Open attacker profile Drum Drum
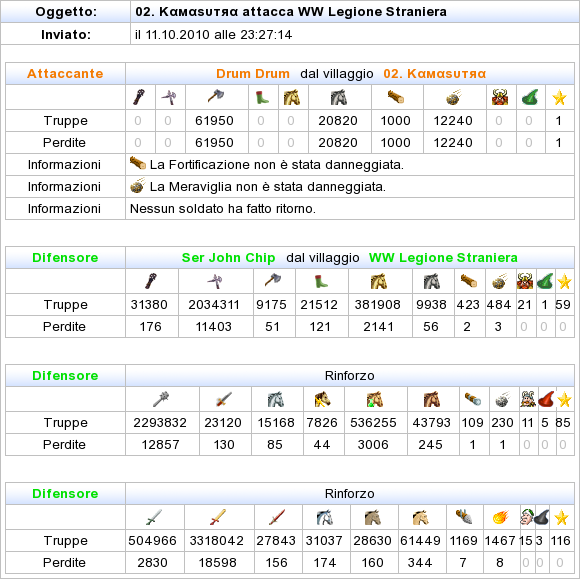Screen dimensions: 580x579 point(253,73)
